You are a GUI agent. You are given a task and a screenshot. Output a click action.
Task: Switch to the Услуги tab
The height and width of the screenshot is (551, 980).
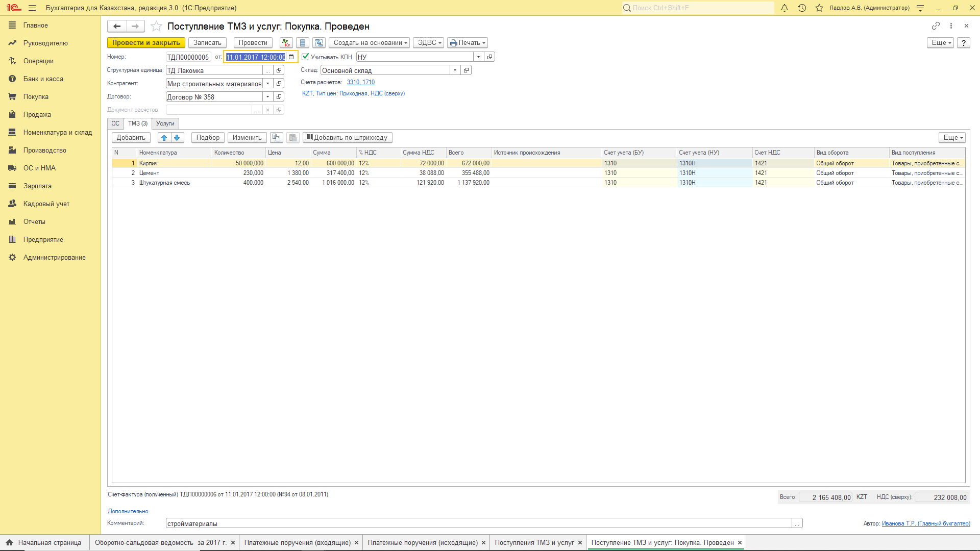[x=165, y=123]
